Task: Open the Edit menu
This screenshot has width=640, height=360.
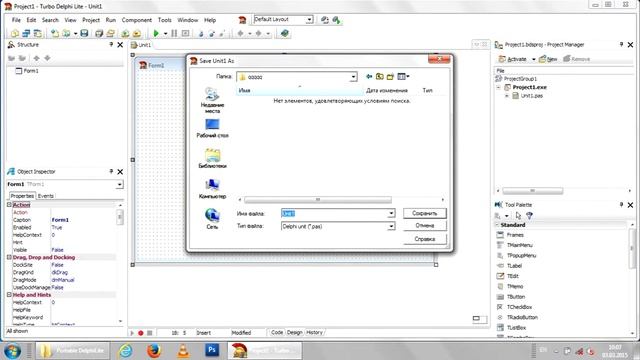Action: tap(31, 20)
